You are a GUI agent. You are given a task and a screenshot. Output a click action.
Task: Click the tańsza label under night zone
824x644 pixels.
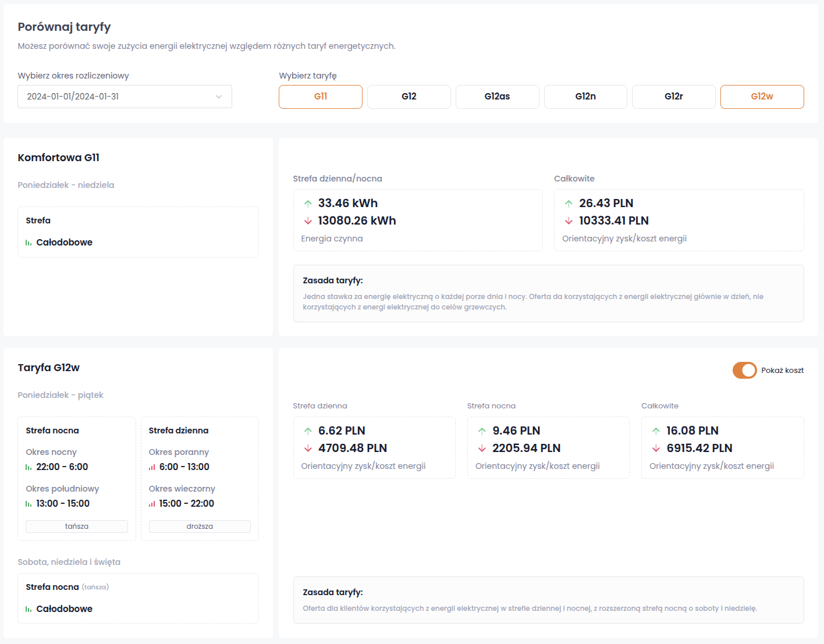click(x=77, y=526)
